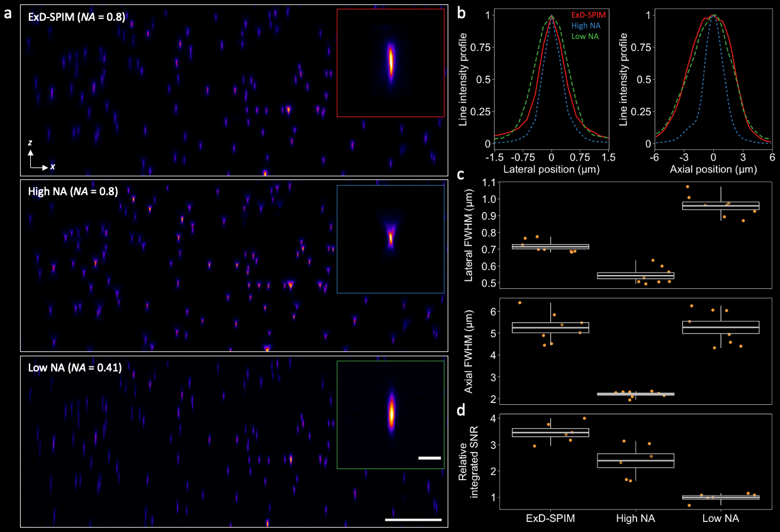Click 'Low NA' category label below SNR plot
Viewport: 780px width, 532px height.
(x=721, y=519)
